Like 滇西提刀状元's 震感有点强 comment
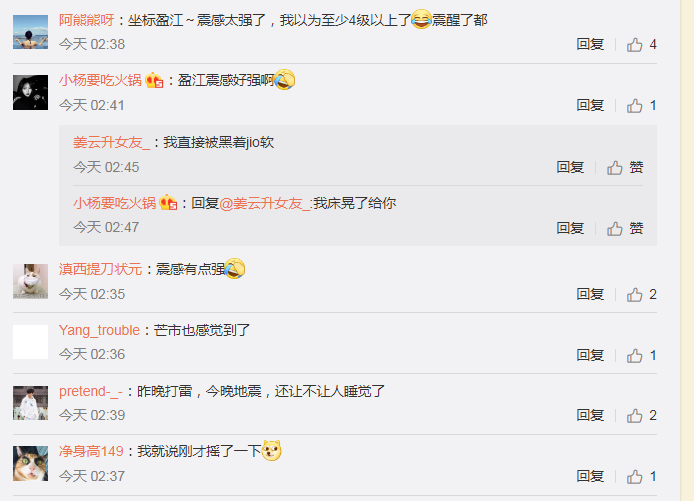Screen dimensions: 694x501 pyautogui.click(x=641, y=295)
